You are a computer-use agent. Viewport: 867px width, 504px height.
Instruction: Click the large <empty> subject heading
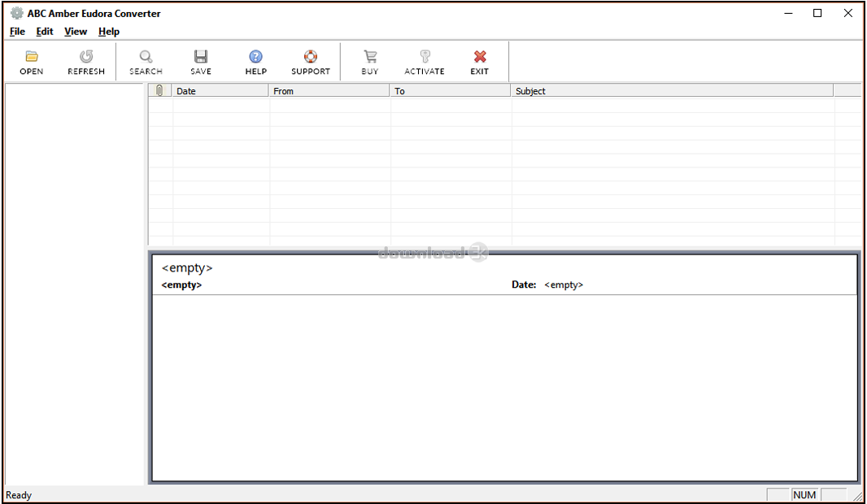187,268
